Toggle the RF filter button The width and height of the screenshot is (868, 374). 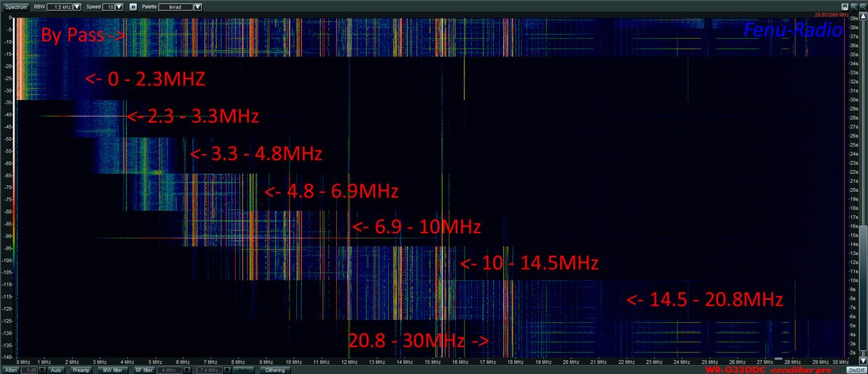pos(144,370)
